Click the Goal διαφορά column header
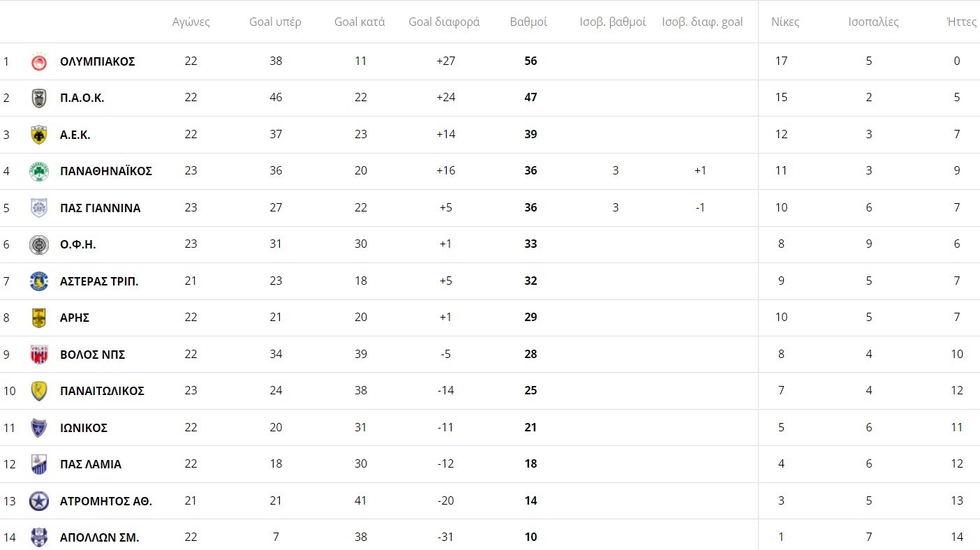The height and width of the screenshot is (550, 980). pos(445,22)
